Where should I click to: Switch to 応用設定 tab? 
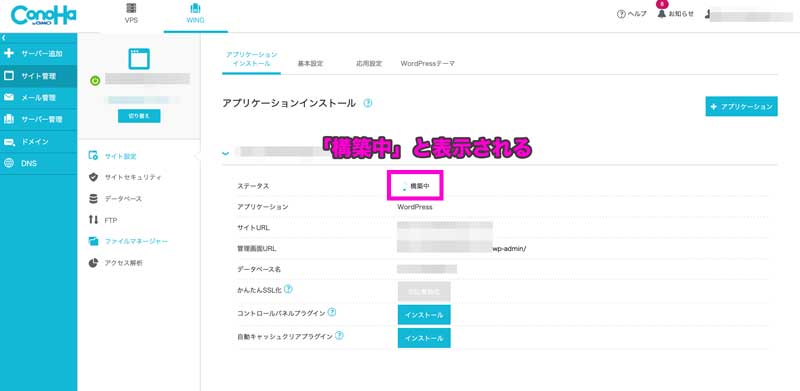point(369,64)
